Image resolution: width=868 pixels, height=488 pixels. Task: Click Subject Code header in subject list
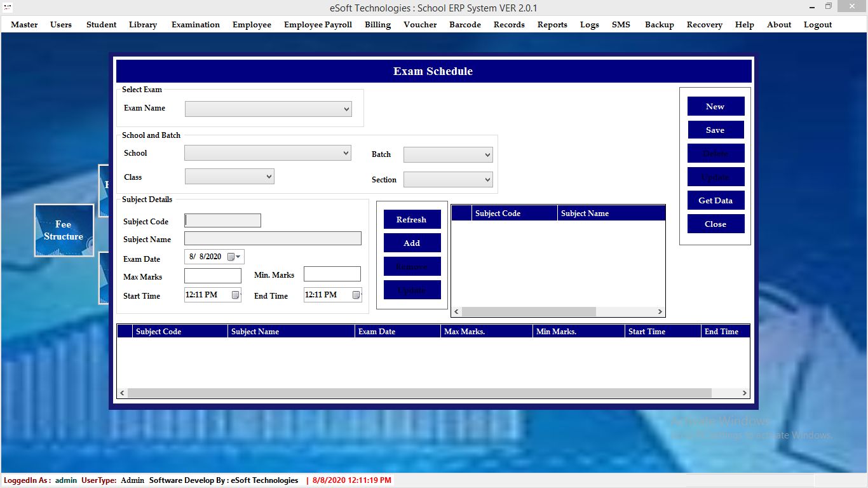pyautogui.click(x=515, y=213)
